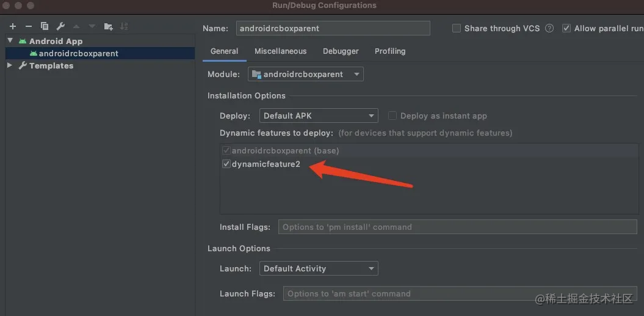Open the Module dropdown
Image resolution: width=644 pixels, height=316 pixels.
[306, 74]
